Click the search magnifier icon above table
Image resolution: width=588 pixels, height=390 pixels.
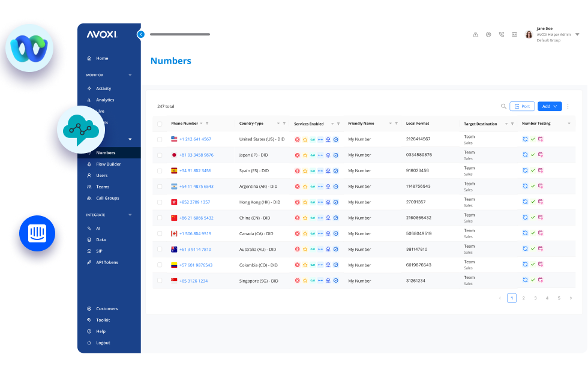point(503,106)
